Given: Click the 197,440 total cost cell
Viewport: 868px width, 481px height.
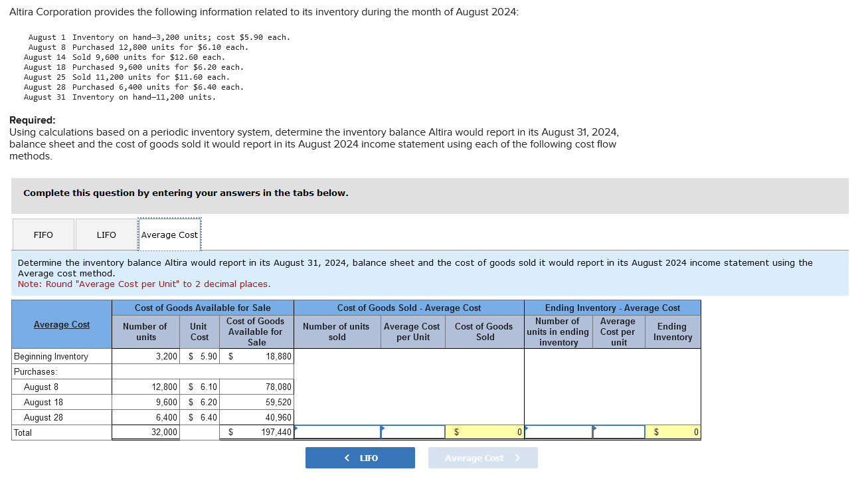Looking at the screenshot, I should (x=256, y=433).
